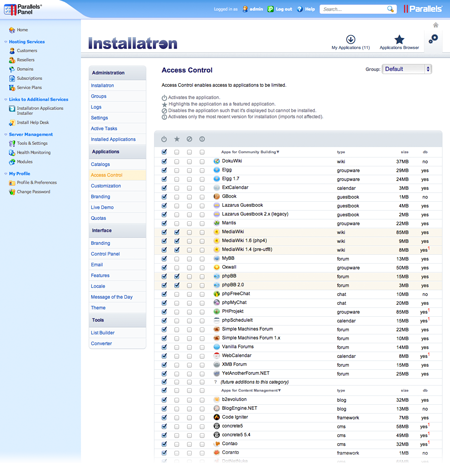Click the Service Plans icon
The height and width of the screenshot is (463, 450).
[12, 88]
